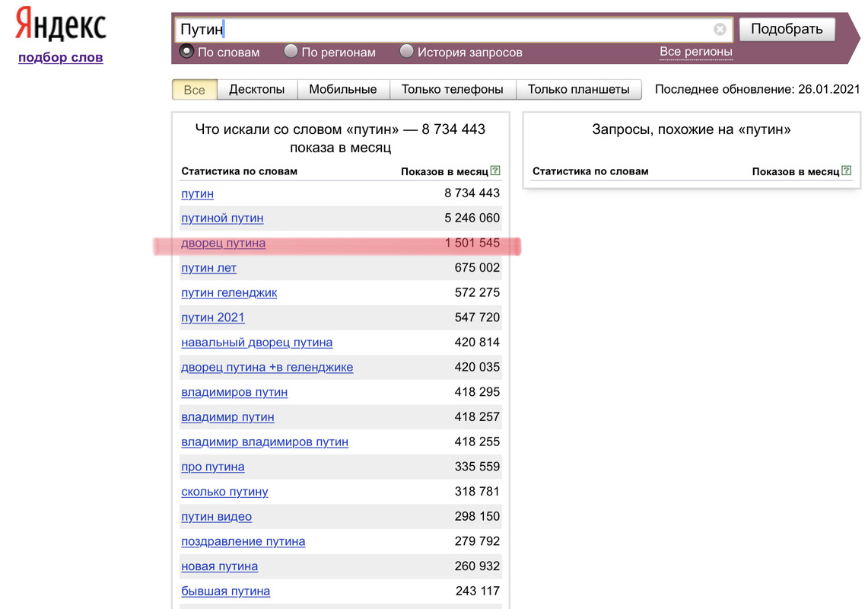The height and width of the screenshot is (609, 868).
Task: Click the Yandex logo
Action: point(60,24)
